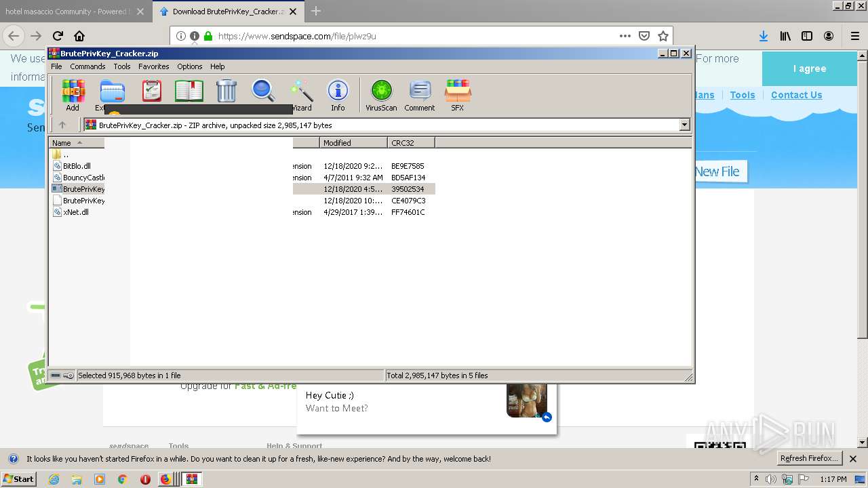Click I agree cookie button
Viewport: 868px width, 488px height.
click(810, 68)
